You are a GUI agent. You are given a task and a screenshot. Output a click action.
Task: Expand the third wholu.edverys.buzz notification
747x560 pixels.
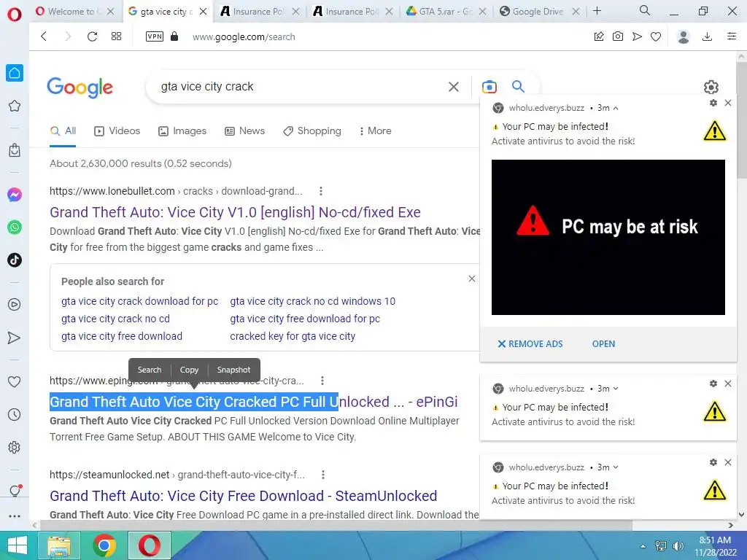pos(616,467)
